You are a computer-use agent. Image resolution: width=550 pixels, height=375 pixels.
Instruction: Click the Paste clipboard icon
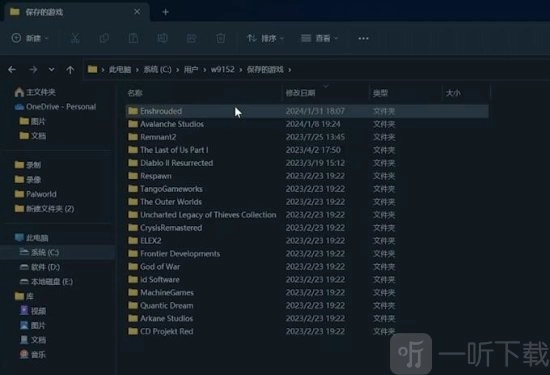pyautogui.click(x=133, y=38)
